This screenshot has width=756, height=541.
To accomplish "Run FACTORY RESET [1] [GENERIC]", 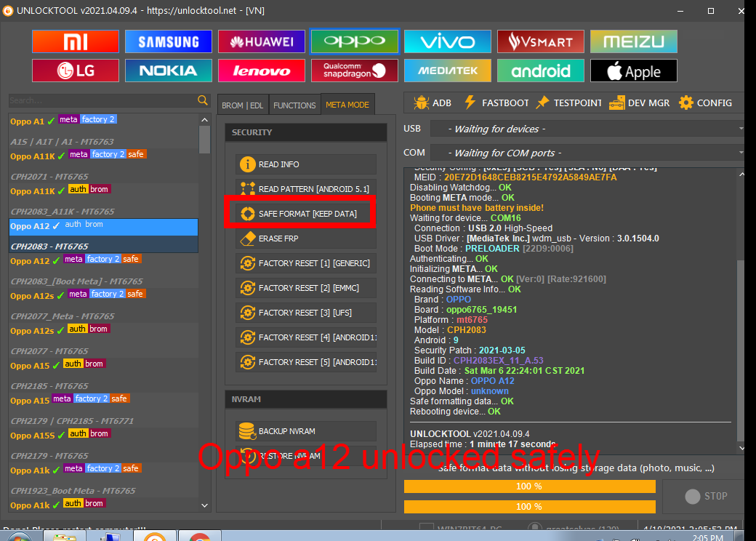I will [306, 263].
